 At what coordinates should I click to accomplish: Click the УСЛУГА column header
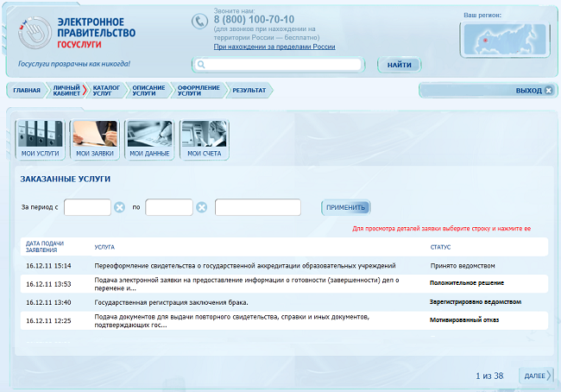[104, 247]
